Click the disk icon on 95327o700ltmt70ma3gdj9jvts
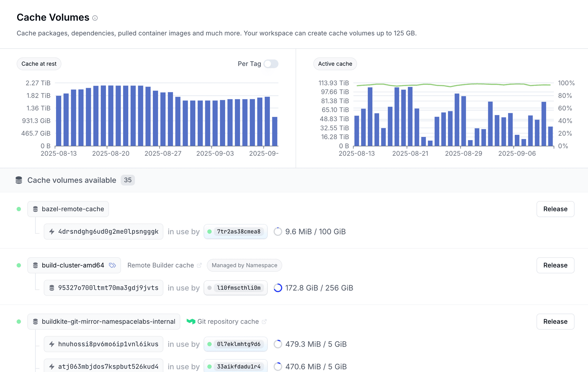Viewport: 588px width, 372px height. (x=52, y=288)
